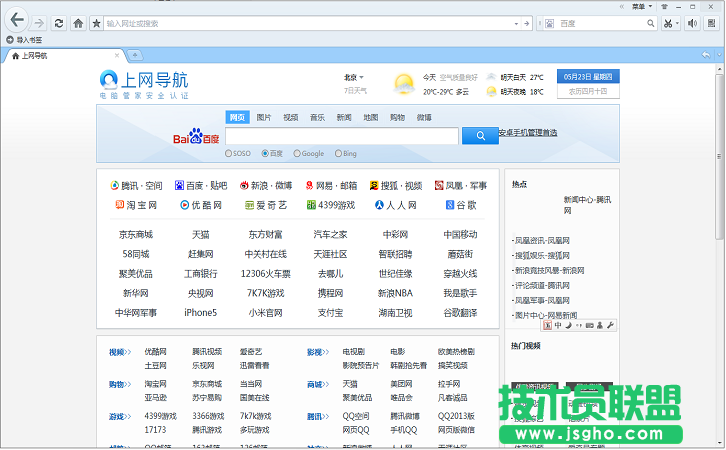Expand the scissors tool dropdown arrow

[x=677, y=23]
